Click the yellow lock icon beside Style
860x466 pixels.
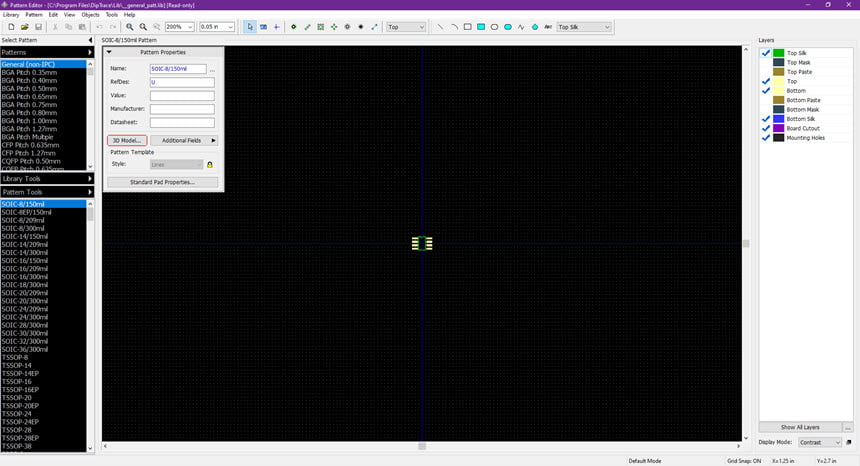(210, 164)
